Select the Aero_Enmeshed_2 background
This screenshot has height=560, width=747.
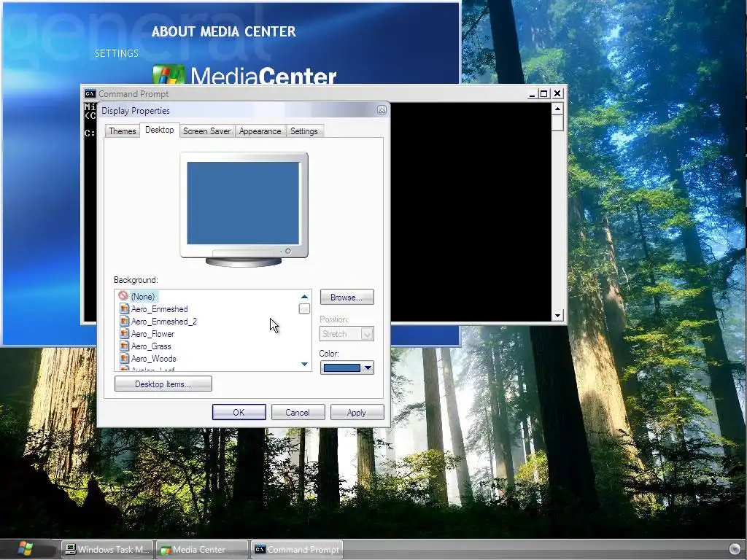pos(164,322)
